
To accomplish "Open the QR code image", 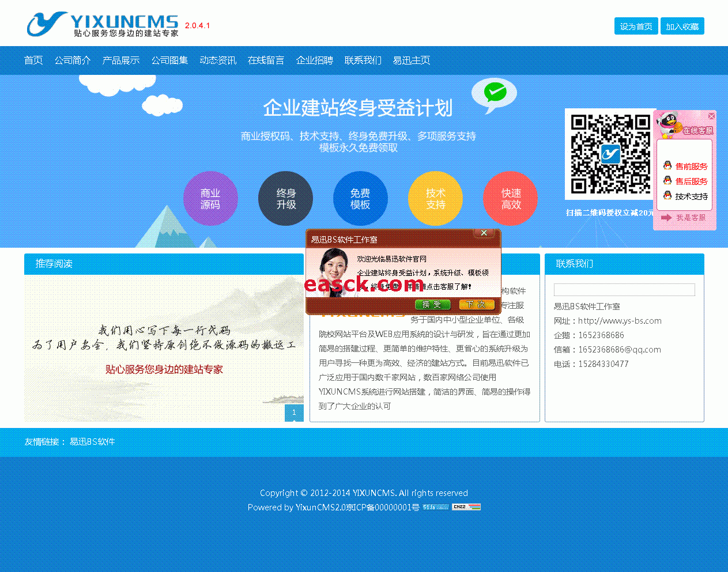I will 610,154.
